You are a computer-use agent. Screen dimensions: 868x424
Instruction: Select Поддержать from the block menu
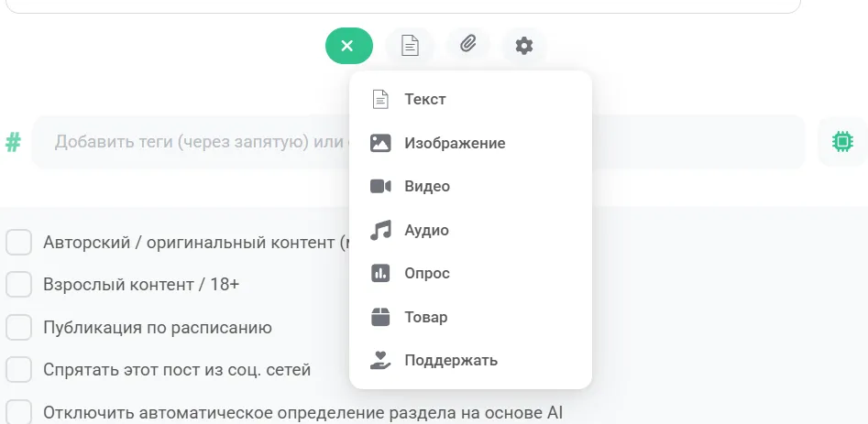[470, 361]
